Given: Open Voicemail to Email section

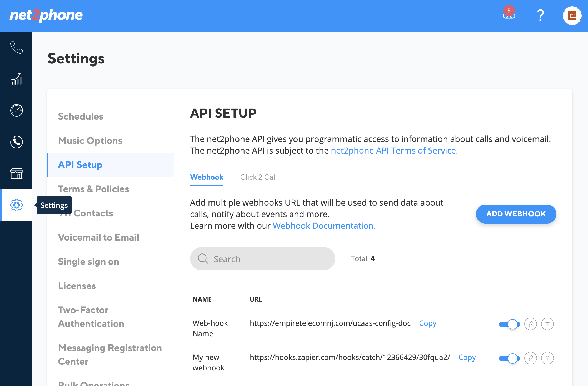Looking at the screenshot, I should [x=98, y=237].
